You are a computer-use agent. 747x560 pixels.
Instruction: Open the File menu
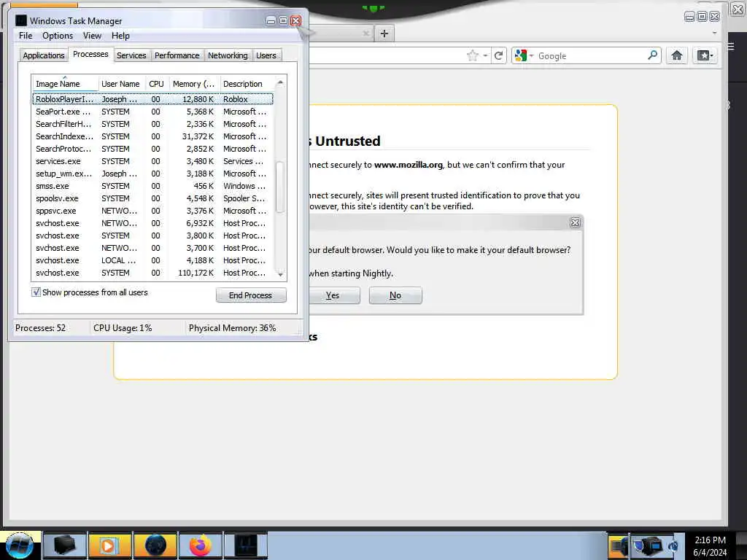pos(26,36)
